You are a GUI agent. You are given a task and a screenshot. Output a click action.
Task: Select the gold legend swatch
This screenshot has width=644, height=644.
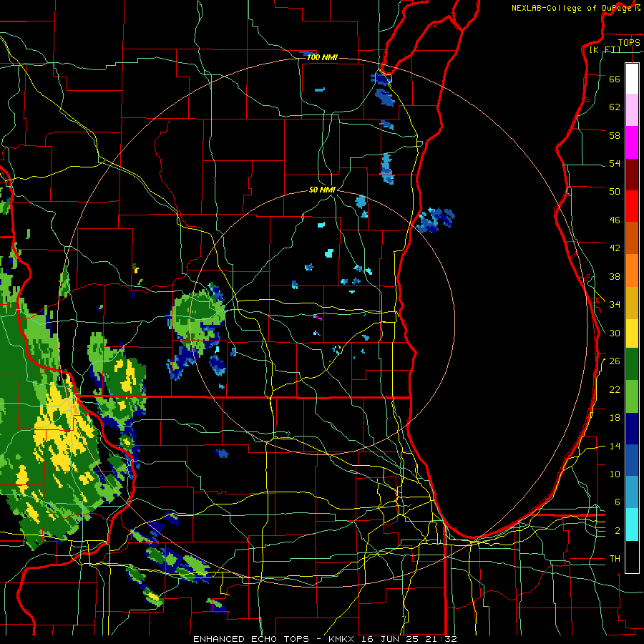[x=632, y=303]
